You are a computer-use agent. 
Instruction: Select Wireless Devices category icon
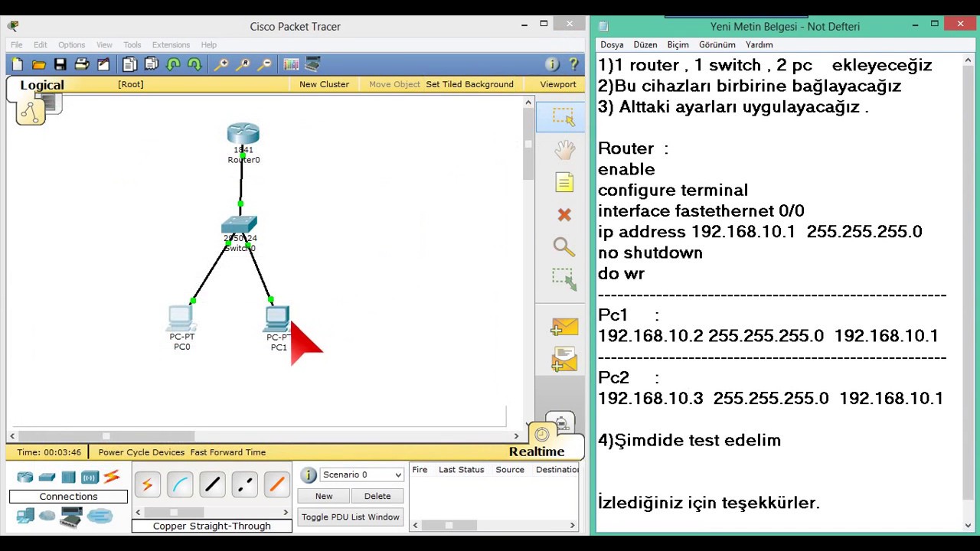click(x=90, y=478)
